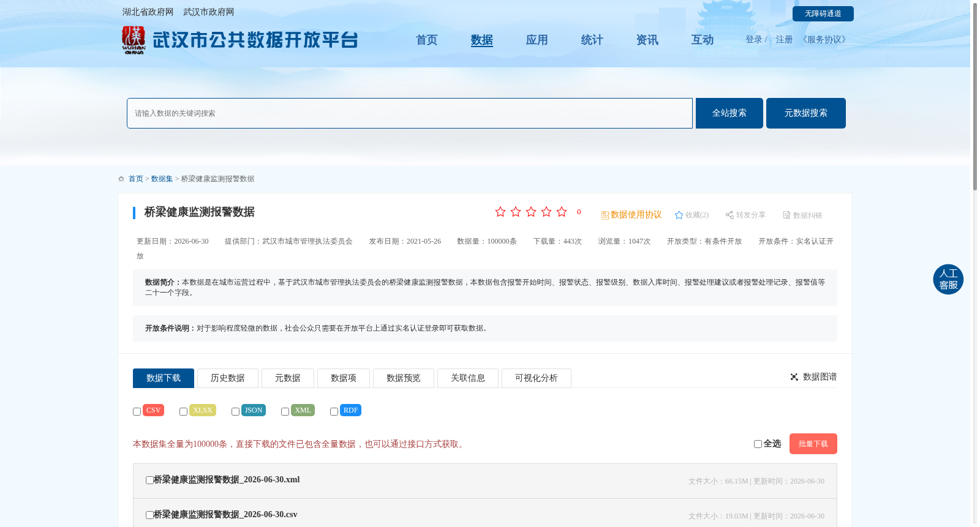Click the 数据图谱 graph icon
Viewport: 980px width, 527px height.
[794, 377]
